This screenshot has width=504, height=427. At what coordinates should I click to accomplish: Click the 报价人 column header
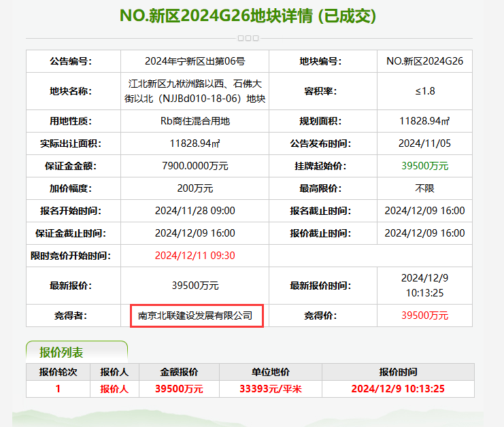114,372
